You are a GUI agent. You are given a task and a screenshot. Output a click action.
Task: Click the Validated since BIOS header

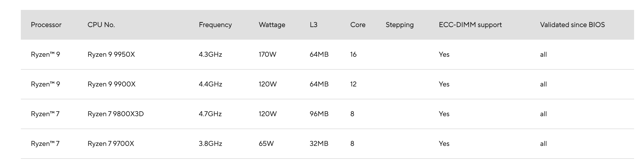click(572, 25)
